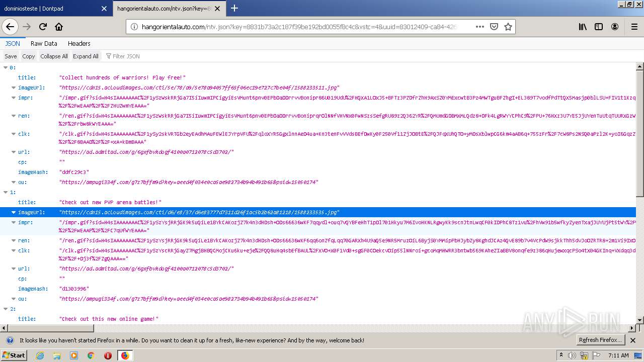Reload the current page
Screen dimensions: 644x362
pyautogui.click(x=43, y=27)
